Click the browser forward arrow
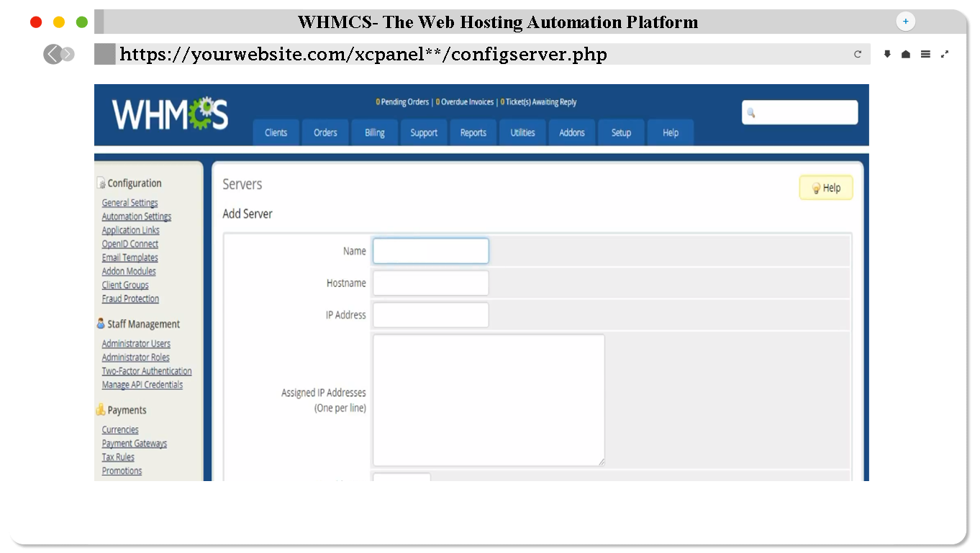This screenshot has width=980, height=553. pos(68,54)
